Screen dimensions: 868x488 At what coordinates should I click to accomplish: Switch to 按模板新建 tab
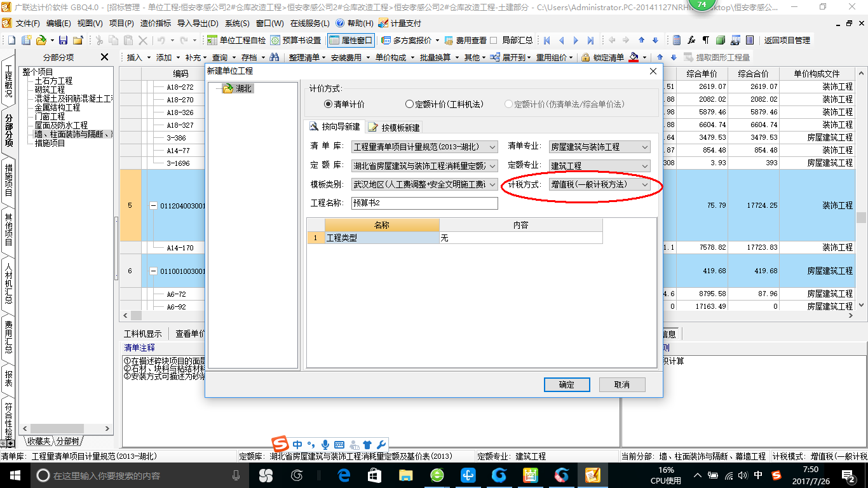pyautogui.click(x=394, y=127)
